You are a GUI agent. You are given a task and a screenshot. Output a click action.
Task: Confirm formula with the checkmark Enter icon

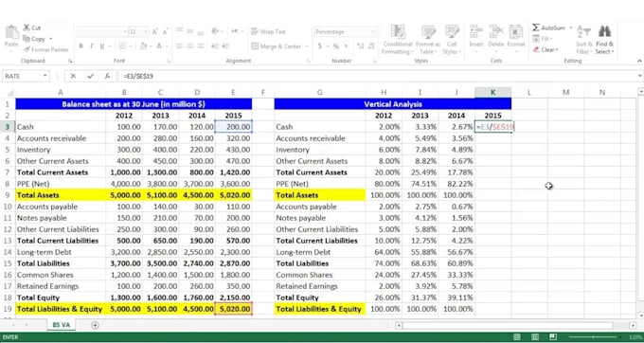90,76
